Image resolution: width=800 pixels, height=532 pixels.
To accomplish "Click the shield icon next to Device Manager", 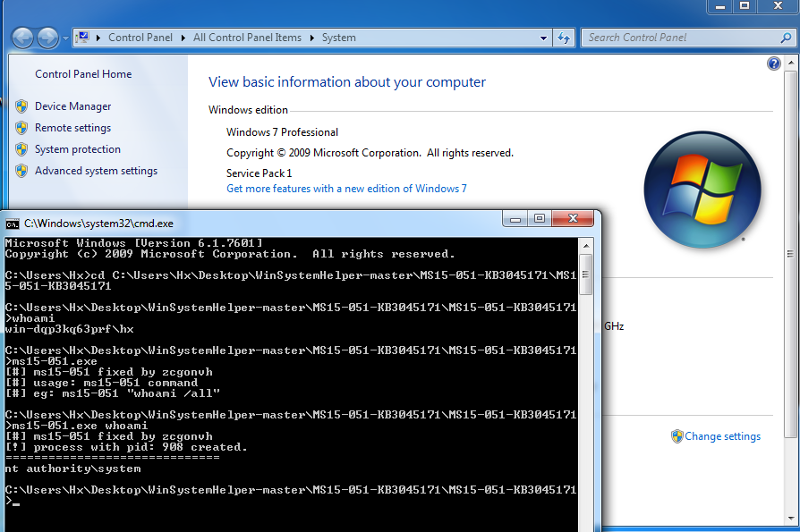I will (x=21, y=106).
